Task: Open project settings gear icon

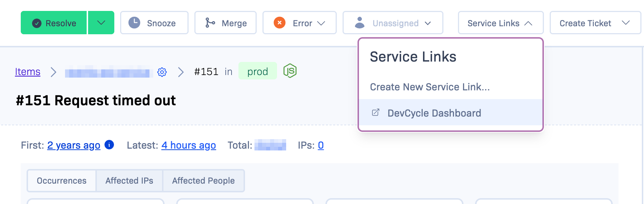Action: pyautogui.click(x=162, y=72)
